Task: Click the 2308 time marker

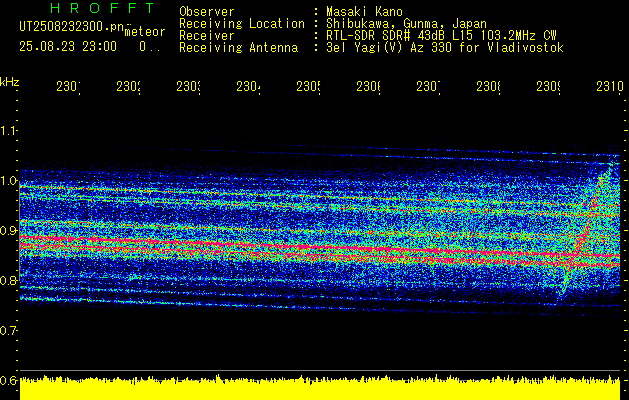Action: coord(488,87)
